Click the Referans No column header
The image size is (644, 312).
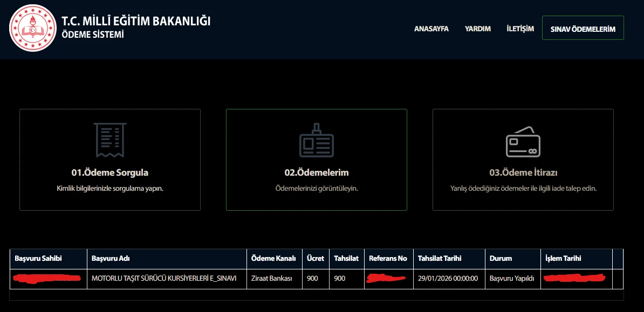point(388,259)
